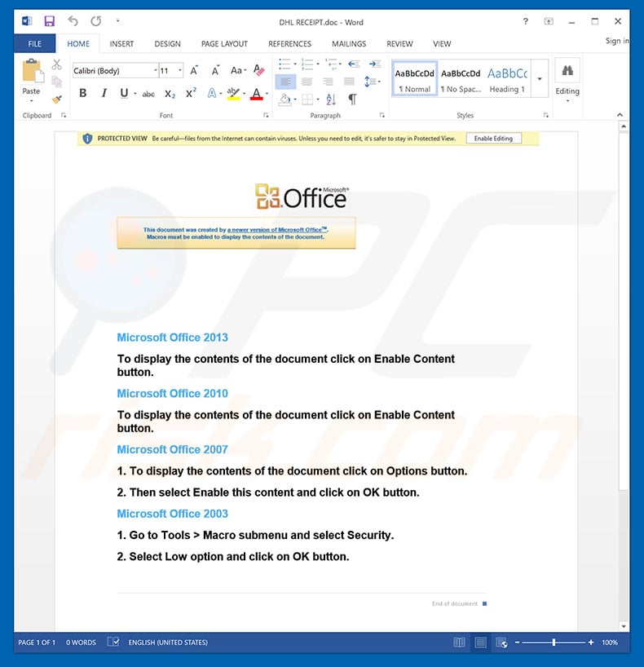The width and height of the screenshot is (644, 667).
Task: Collapse the ribbon with chevron arrow
Action: click(620, 115)
